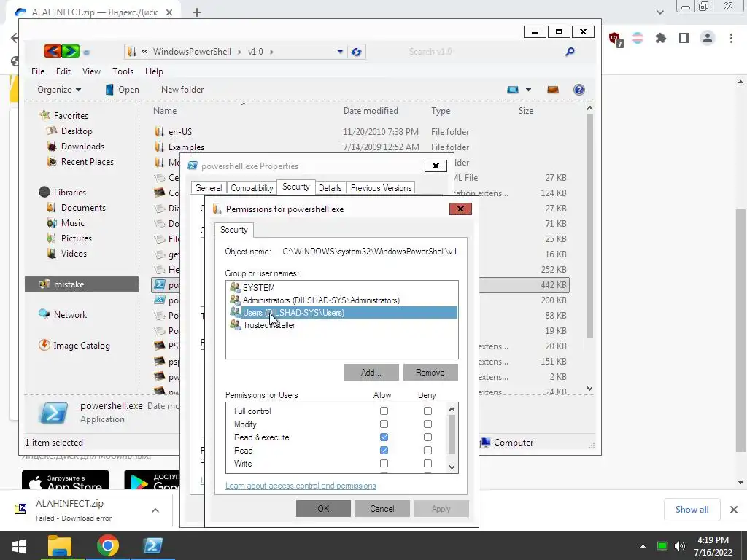Click the Windows Start button

(19, 545)
